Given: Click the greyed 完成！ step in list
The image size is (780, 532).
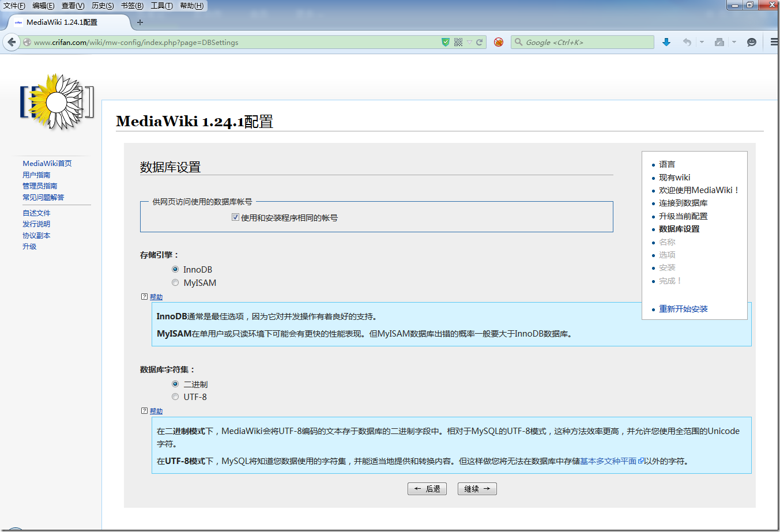Looking at the screenshot, I should [x=671, y=281].
